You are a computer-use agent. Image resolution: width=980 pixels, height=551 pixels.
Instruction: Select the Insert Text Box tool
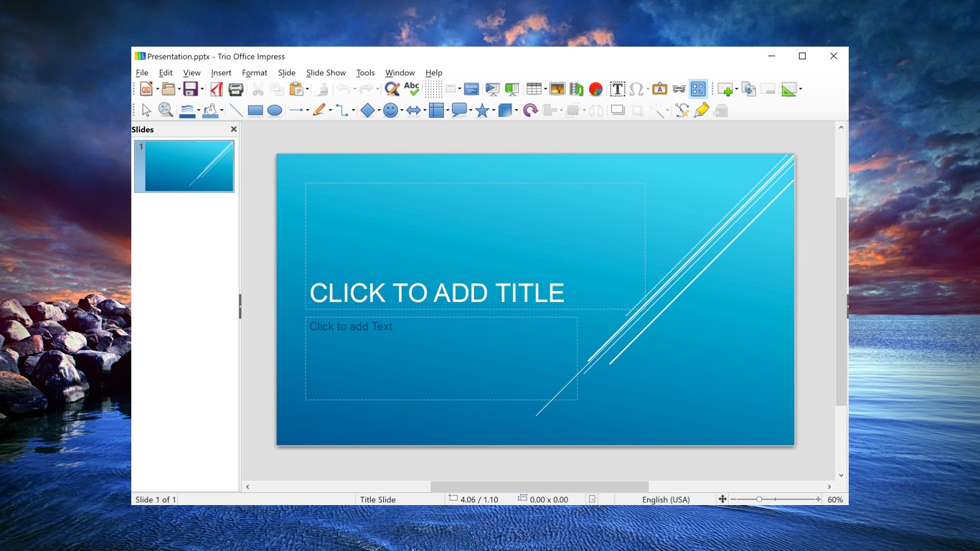(x=617, y=89)
